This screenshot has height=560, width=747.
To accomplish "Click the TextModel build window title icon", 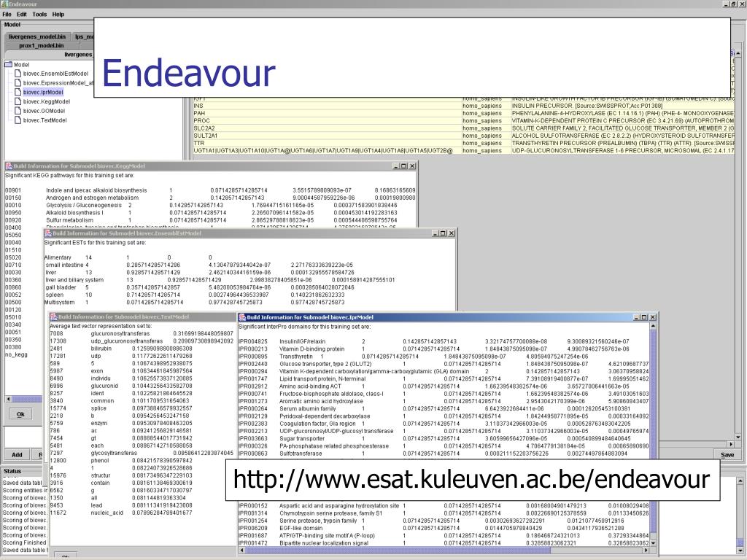I will click(53, 316).
